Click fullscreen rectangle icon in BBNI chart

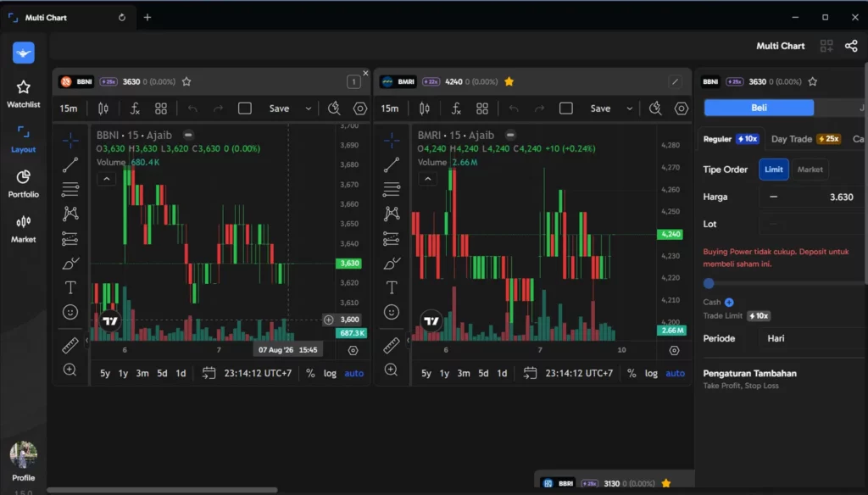[245, 108]
